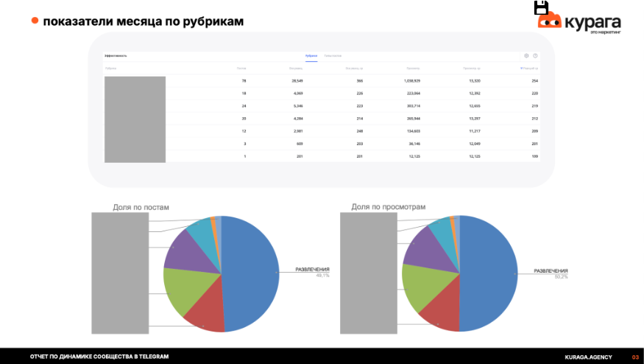Image resolution: width=644 pixels, height=364 pixels.
Task: Sort by the Реакций ср column arrow
Action: click(x=522, y=69)
